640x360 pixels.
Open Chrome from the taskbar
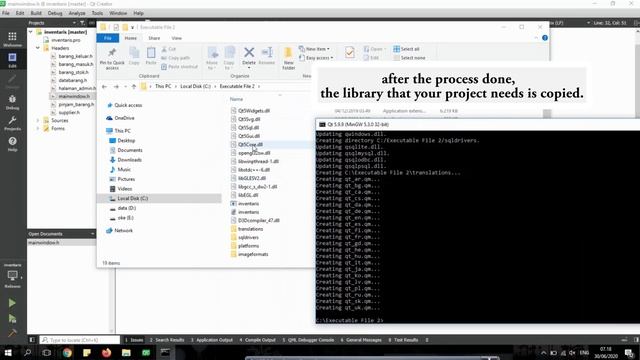tap(67, 352)
